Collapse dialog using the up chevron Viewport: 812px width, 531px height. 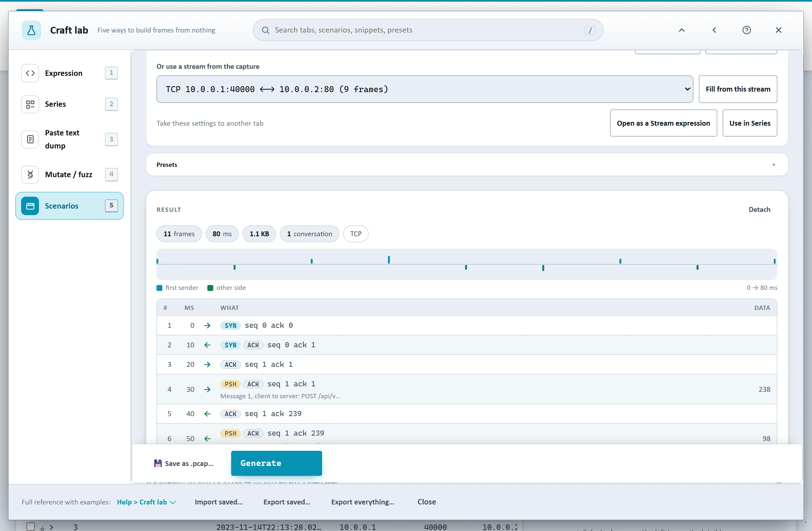coord(681,30)
